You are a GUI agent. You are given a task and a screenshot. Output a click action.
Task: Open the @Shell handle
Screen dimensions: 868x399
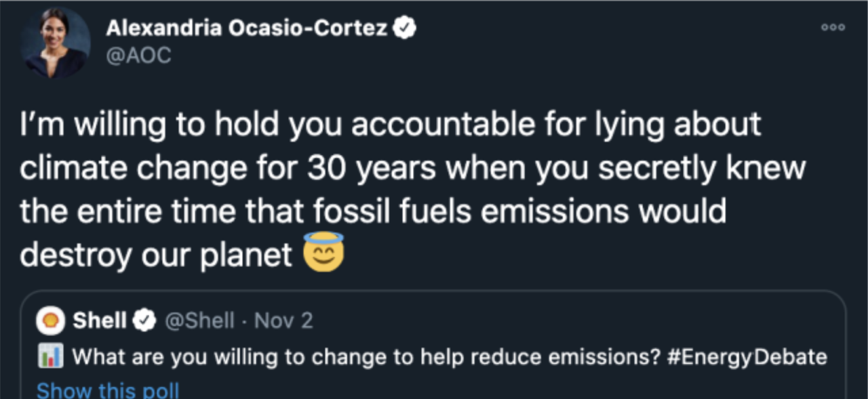(x=200, y=320)
